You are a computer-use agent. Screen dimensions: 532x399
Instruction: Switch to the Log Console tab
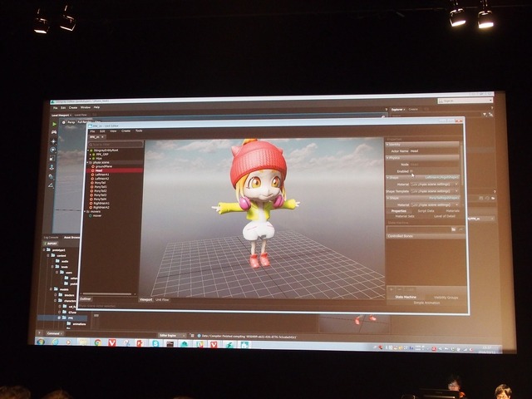(x=52, y=238)
